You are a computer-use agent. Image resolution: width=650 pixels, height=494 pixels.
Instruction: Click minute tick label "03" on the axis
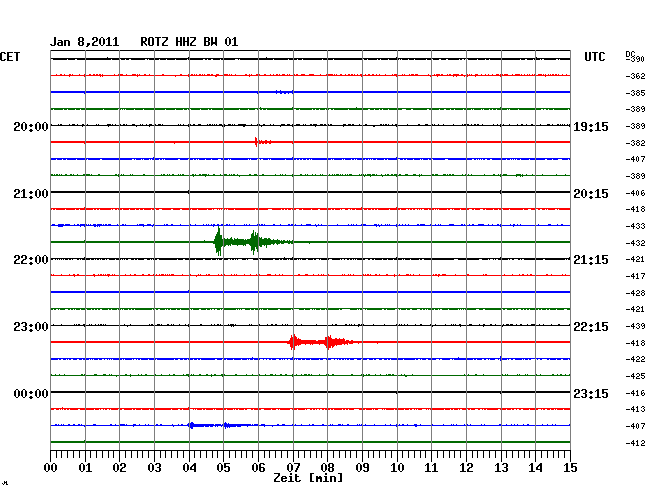154,468
